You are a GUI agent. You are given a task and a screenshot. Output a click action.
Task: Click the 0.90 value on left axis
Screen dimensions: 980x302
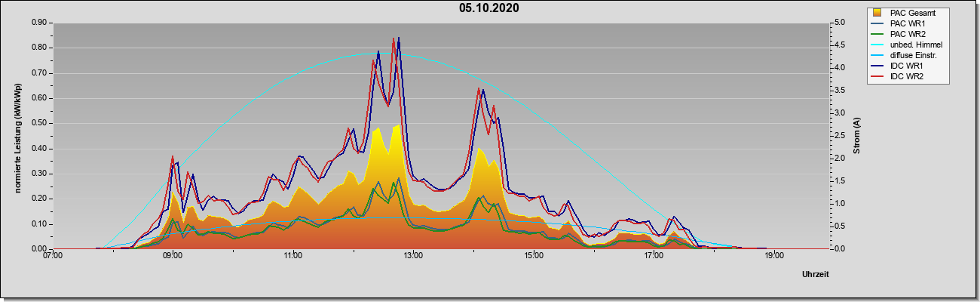[38, 23]
